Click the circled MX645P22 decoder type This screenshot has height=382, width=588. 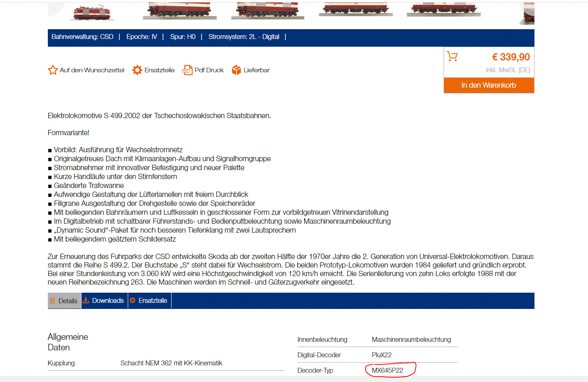tap(388, 370)
